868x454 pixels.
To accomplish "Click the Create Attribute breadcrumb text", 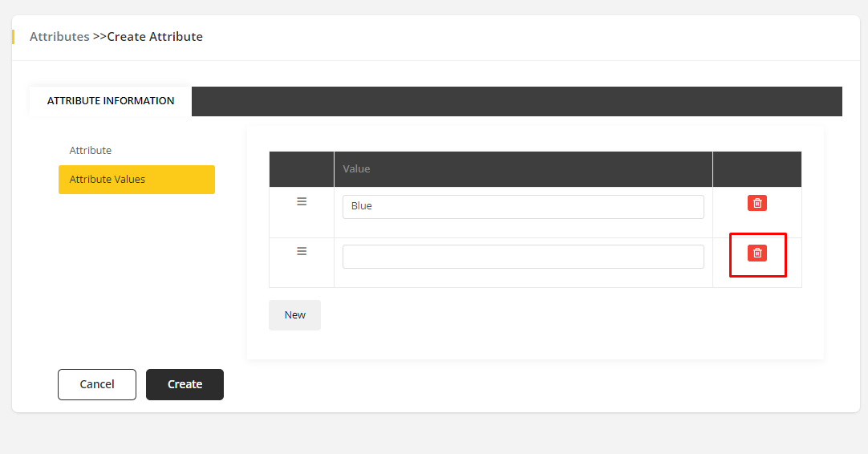I will pos(155,37).
